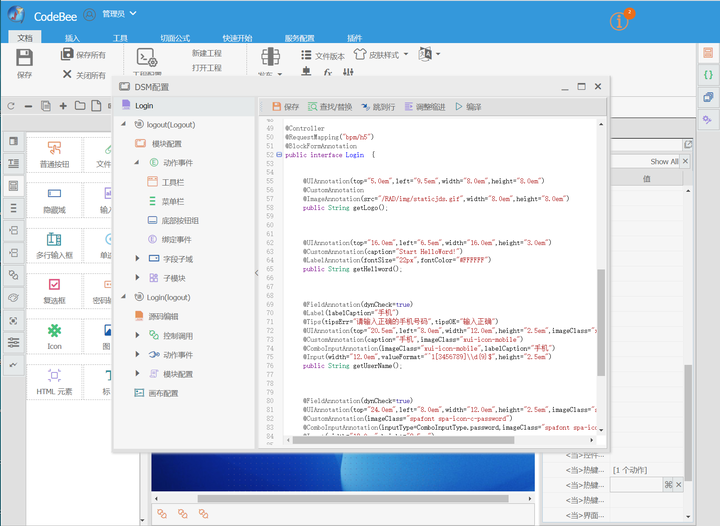This screenshot has width=720, height=526.
Task: Select the 复选框 component
Action: coord(54,291)
